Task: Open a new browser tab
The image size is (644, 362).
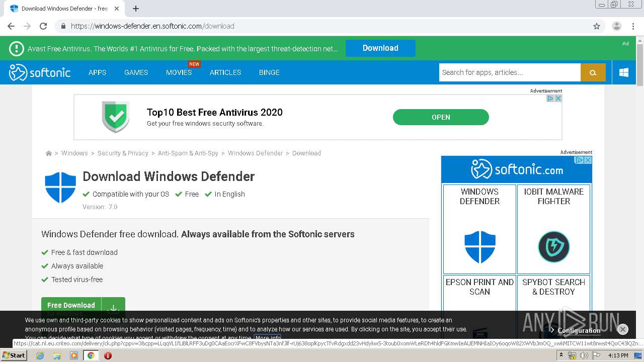Action: tap(136, 9)
